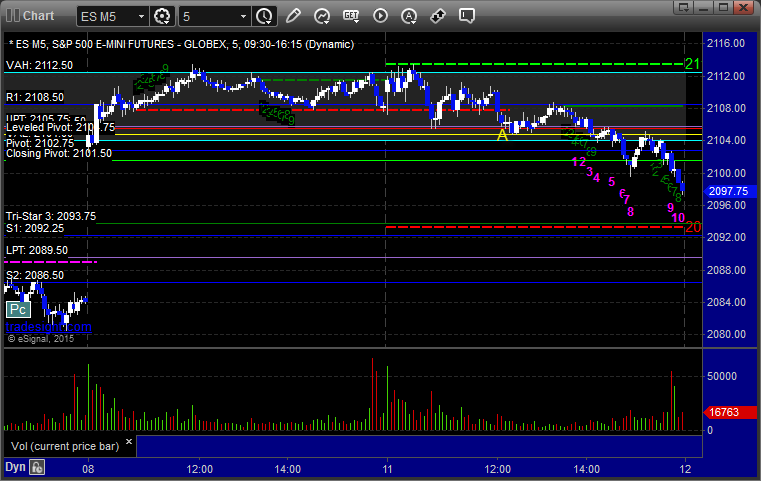Open the GET studies menu
The width and height of the screenshot is (761, 481).
tap(351, 16)
